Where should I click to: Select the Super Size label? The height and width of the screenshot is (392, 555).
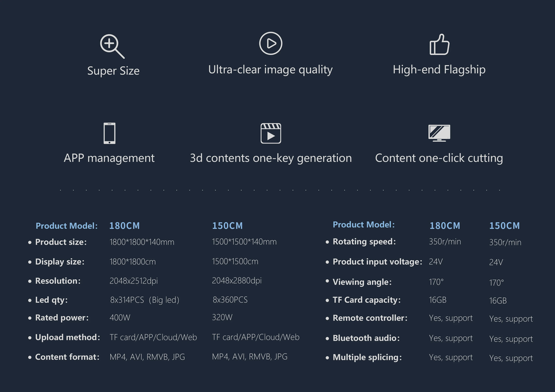click(x=113, y=71)
